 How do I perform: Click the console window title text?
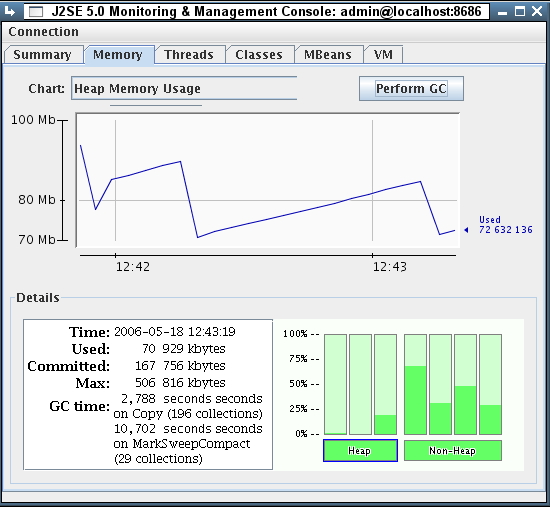266,12
